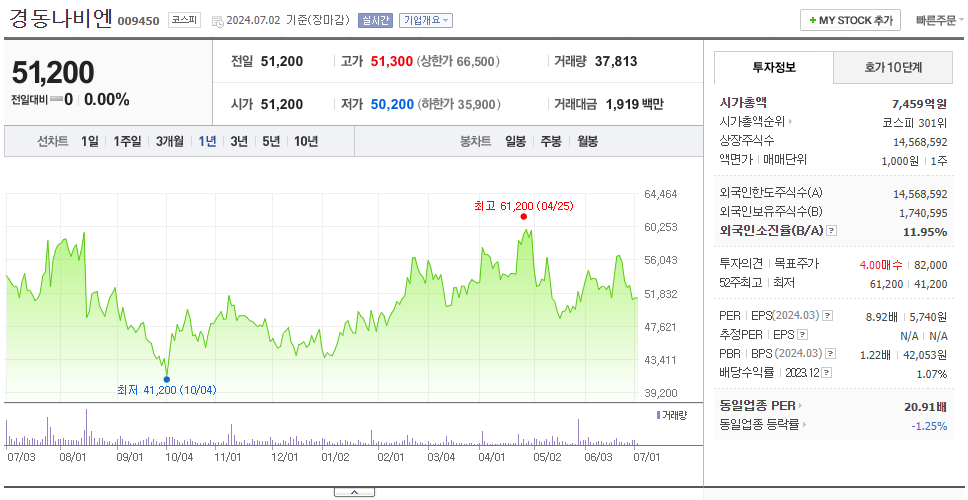Click the 경동나비엔 stock name heading
The image size is (968, 500).
coord(60,19)
